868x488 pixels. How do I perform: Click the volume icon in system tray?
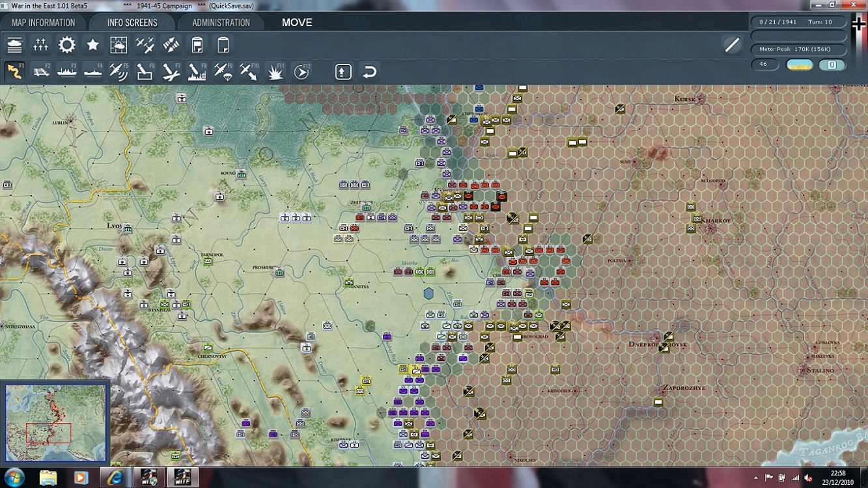point(809,478)
